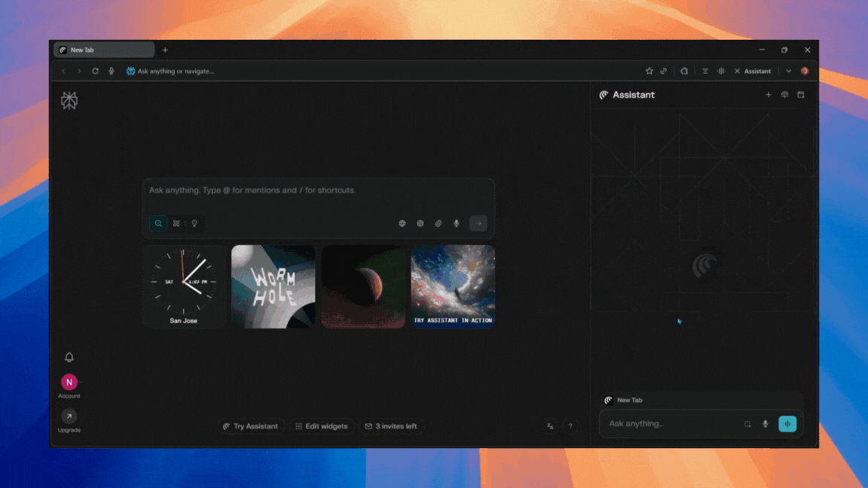Submit query with the arrow button
The image size is (868, 488).
coord(478,224)
